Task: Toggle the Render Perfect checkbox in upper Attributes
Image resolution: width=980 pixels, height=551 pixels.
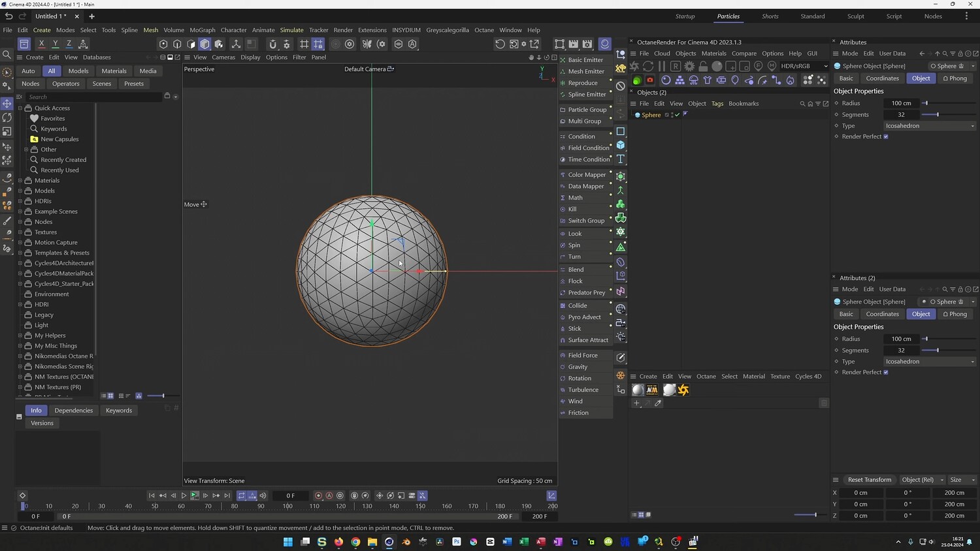Action: click(x=886, y=136)
